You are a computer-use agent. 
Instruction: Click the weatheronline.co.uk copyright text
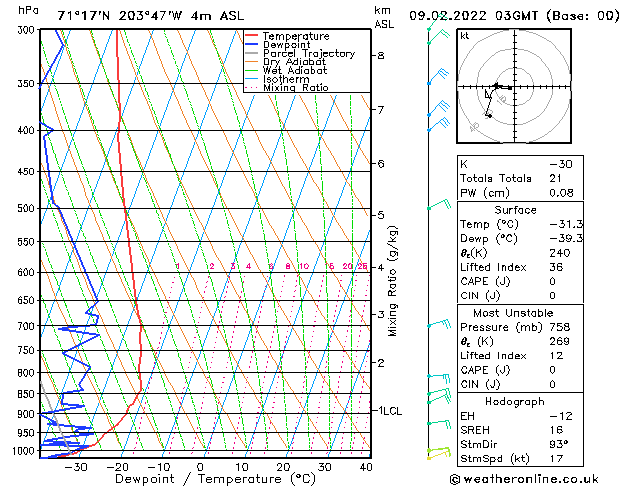[524, 479]
